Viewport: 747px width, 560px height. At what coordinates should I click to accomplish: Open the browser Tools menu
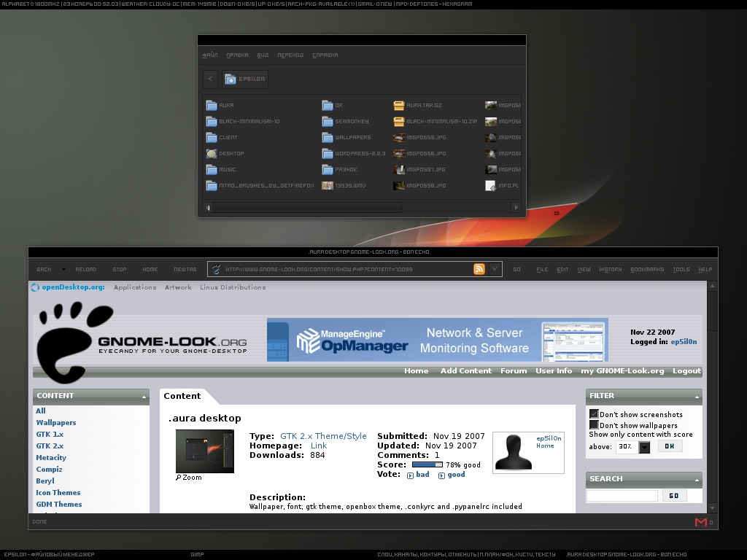click(x=681, y=270)
